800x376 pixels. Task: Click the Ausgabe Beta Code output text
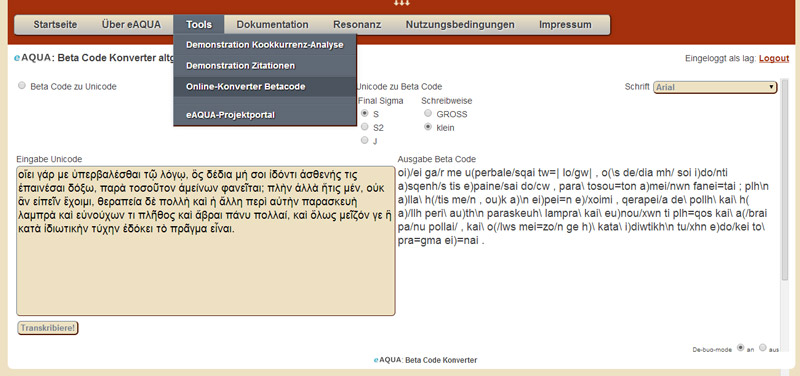point(584,207)
